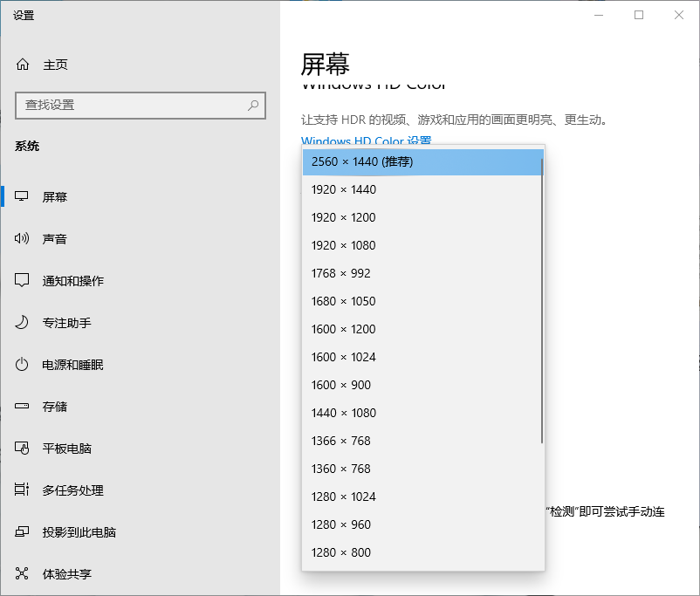Navigate to 主页 in the sidebar
Screen dimensions: 700x596
click(x=51, y=64)
